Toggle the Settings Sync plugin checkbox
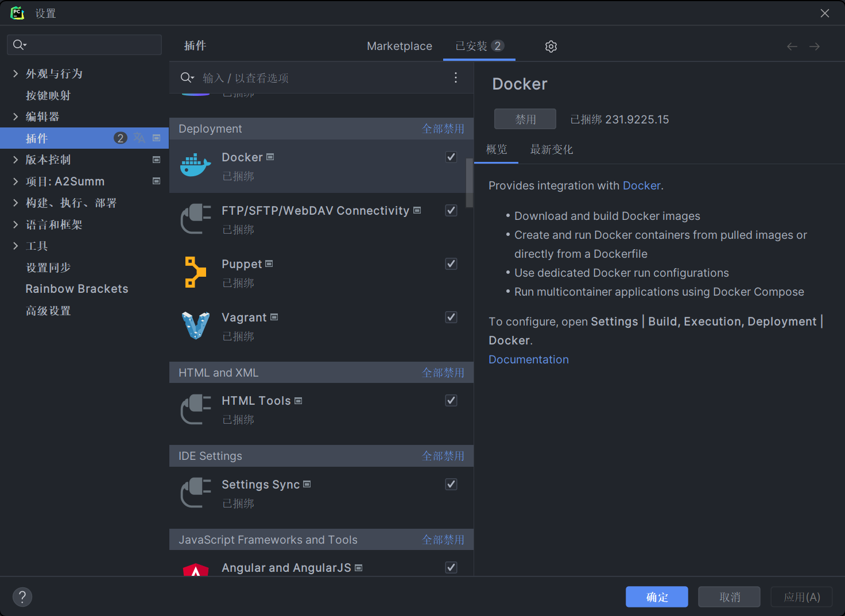 (451, 484)
